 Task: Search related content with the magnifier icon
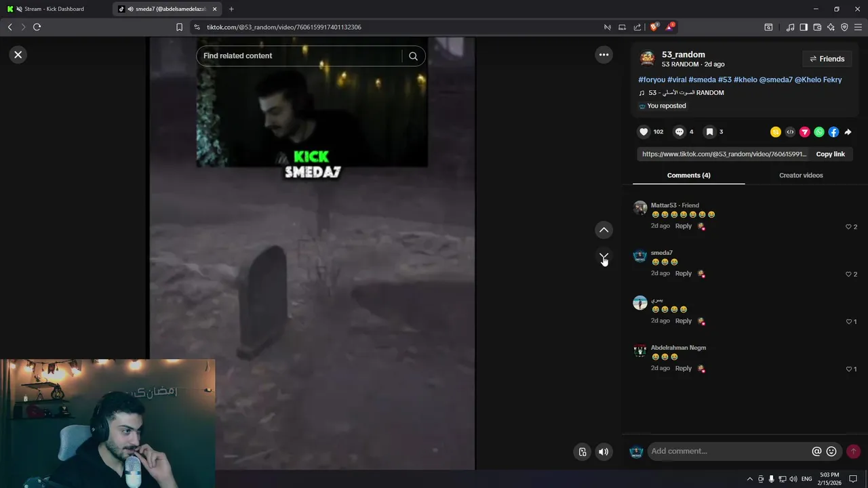[413, 56]
